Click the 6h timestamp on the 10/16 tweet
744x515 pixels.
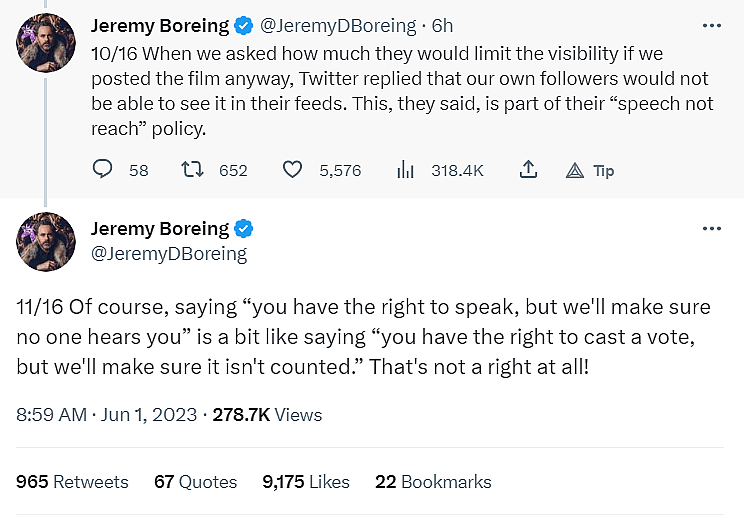[x=442, y=25]
